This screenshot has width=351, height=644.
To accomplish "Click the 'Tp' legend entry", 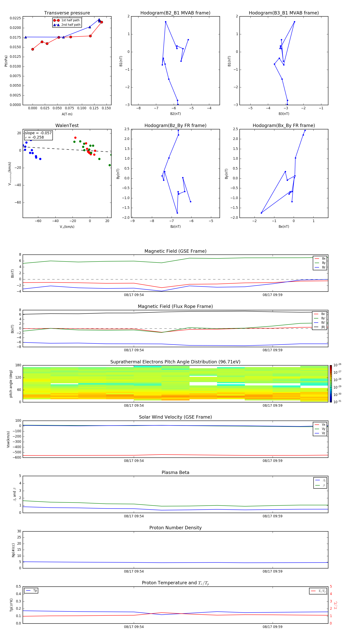I will (x=31, y=591).
